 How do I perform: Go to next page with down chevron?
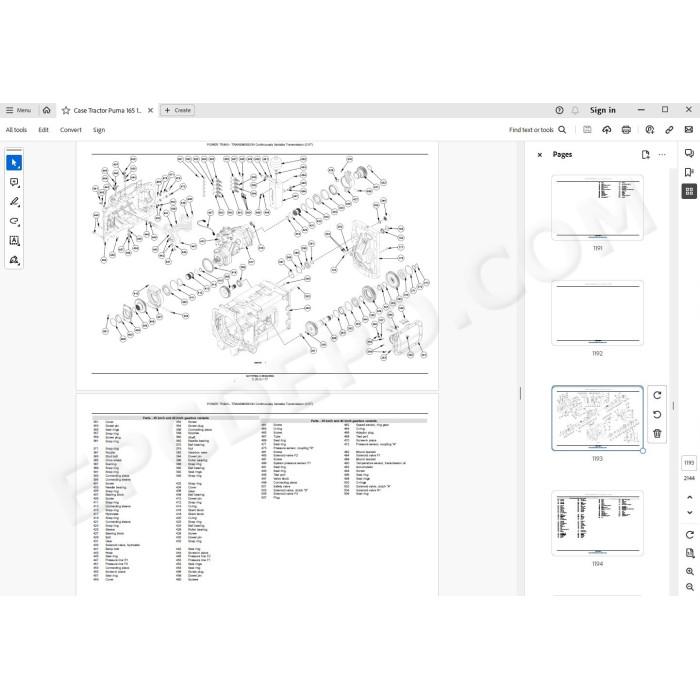pyautogui.click(x=689, y=512)
